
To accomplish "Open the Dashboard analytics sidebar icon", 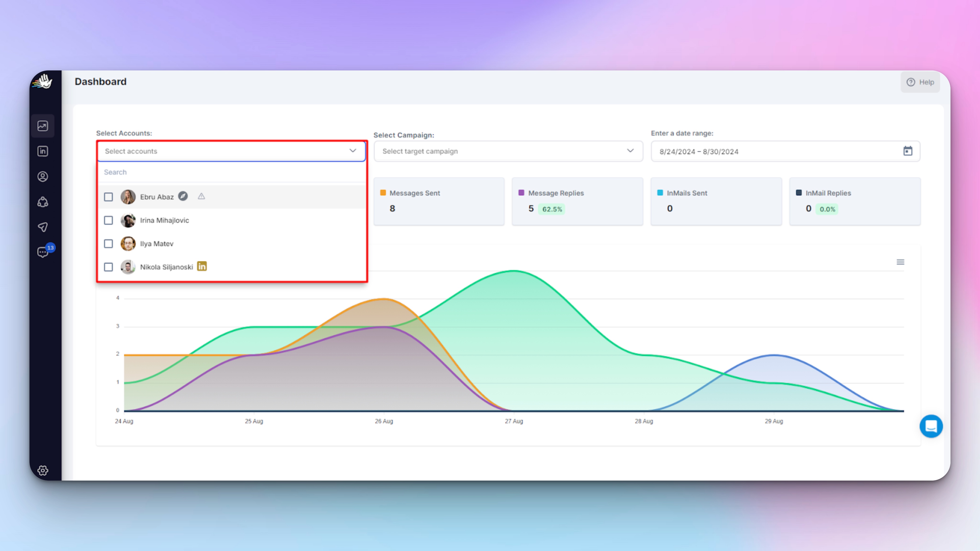I will click(43, 126).
